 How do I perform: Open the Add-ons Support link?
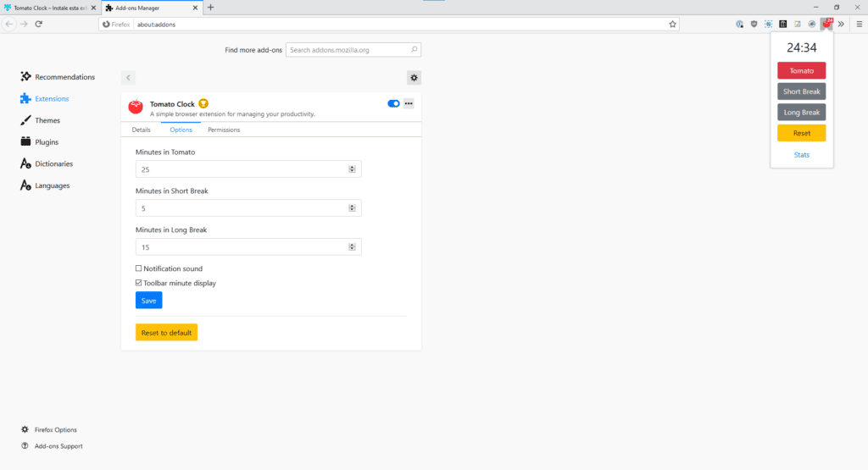(x=52, y=446)
